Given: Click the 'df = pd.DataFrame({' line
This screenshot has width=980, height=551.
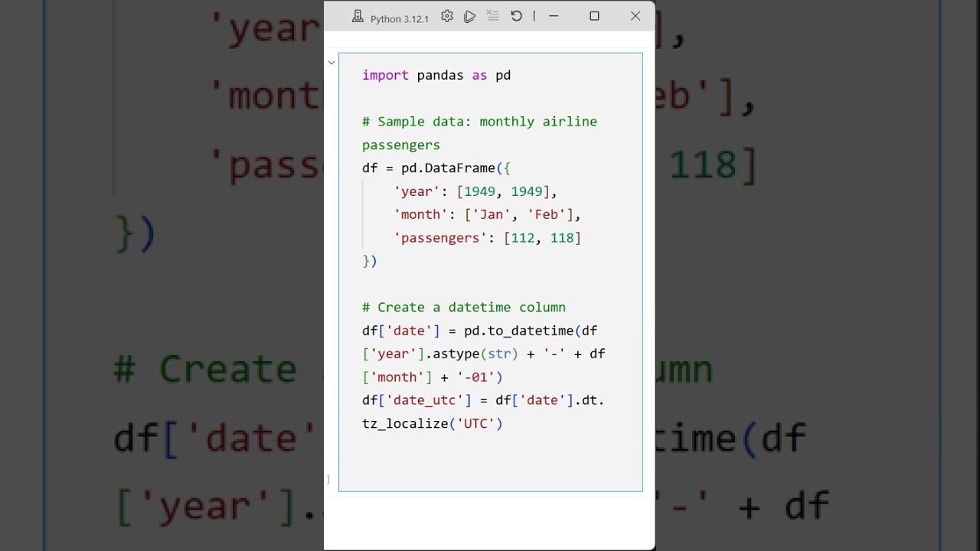Looking at the screenshot, I should [x=436, y=168].
